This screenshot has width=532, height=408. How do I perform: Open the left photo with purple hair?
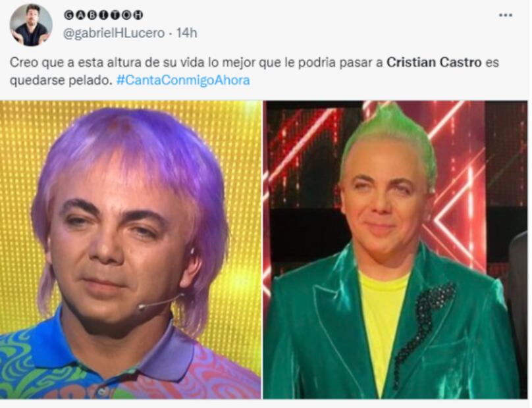coord(130,249)
